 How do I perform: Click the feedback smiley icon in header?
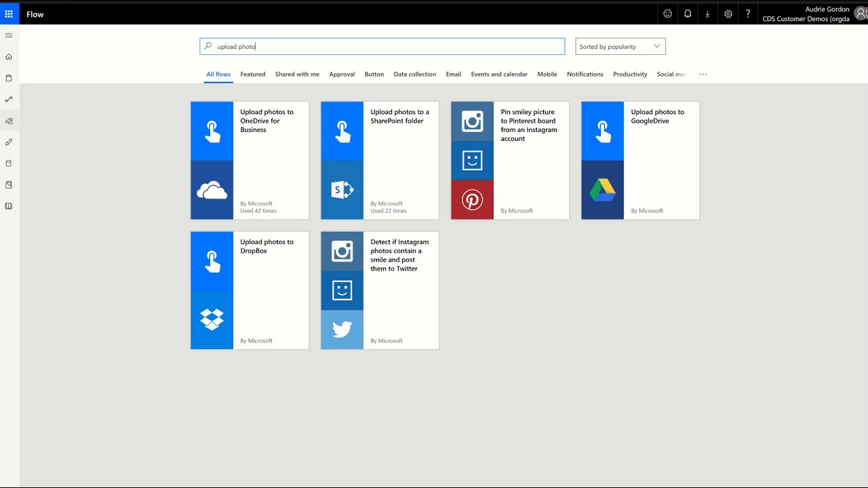tap(667, 14)
